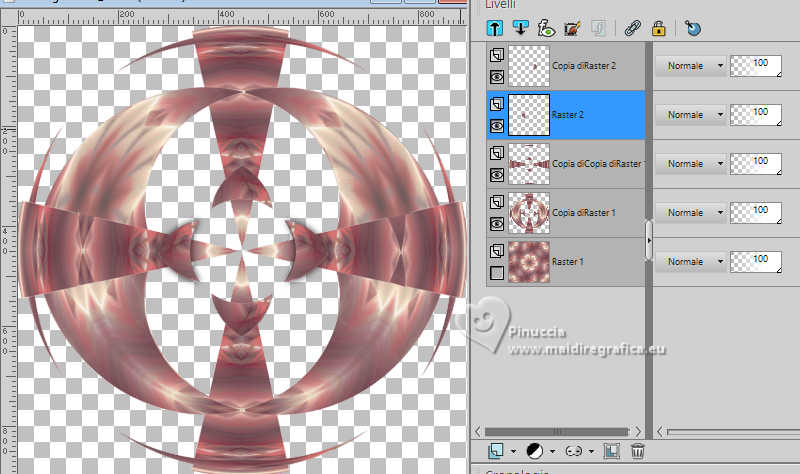The image size is (800, 474).
Task: Select the Raster 1 layer name
Action: tap(567, 262)
